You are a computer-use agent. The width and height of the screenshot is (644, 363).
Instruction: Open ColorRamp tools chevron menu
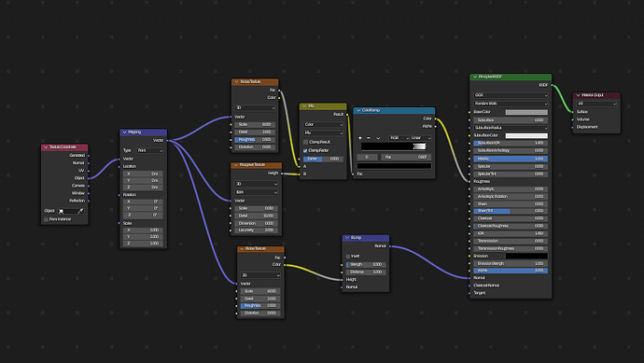[378, 138]
